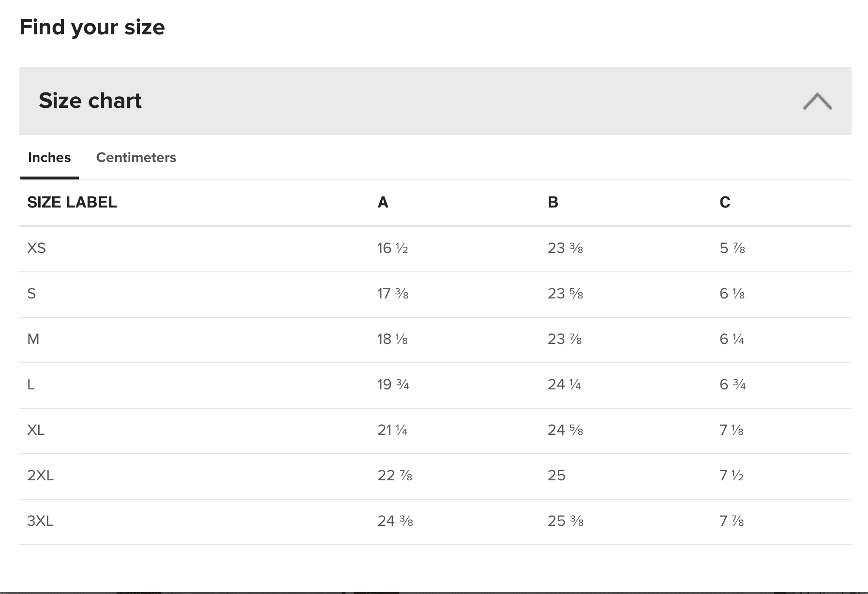This screenshot has height=594, width=868.
Task: Click the Size chart header title
Action: [x=90, y=101]
